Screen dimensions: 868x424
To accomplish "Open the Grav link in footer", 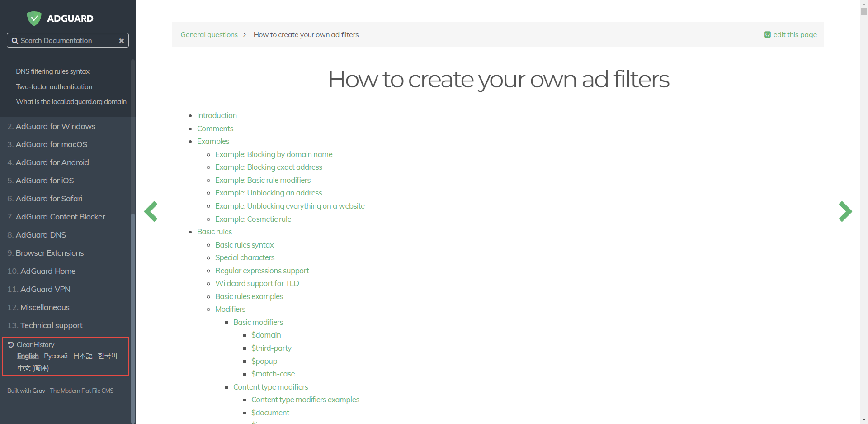I will [39, 391].
